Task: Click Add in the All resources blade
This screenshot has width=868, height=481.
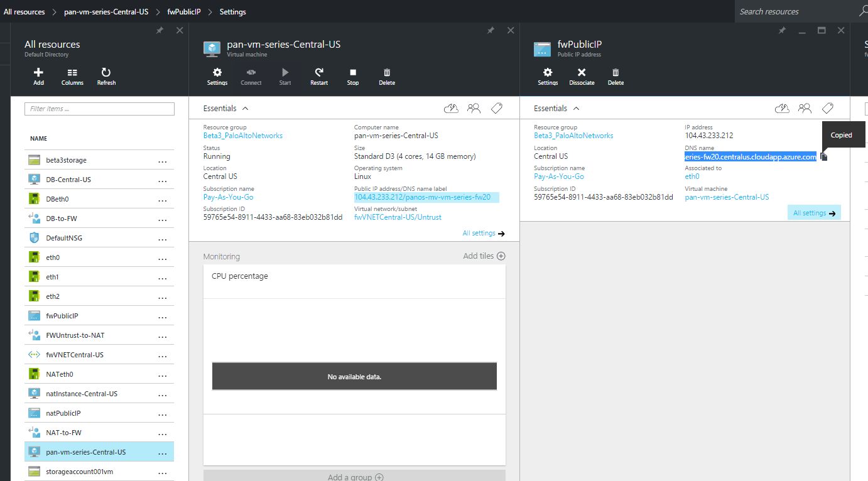Action: [38, 77]
